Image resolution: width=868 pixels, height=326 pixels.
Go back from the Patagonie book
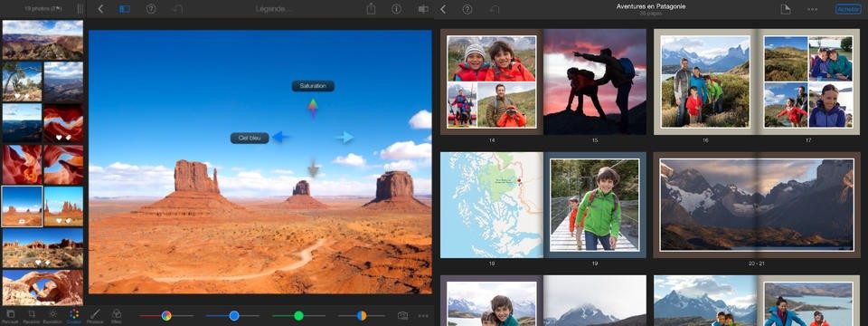click(443, 9)
